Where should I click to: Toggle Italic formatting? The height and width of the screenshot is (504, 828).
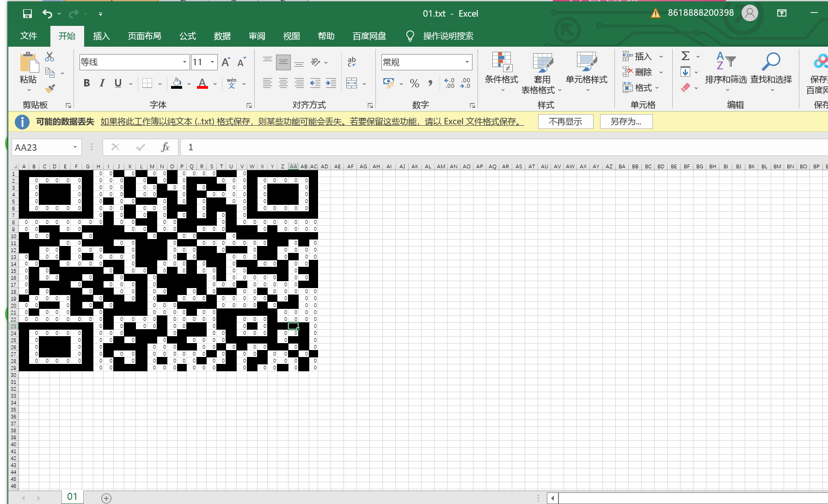pos(102,83)
